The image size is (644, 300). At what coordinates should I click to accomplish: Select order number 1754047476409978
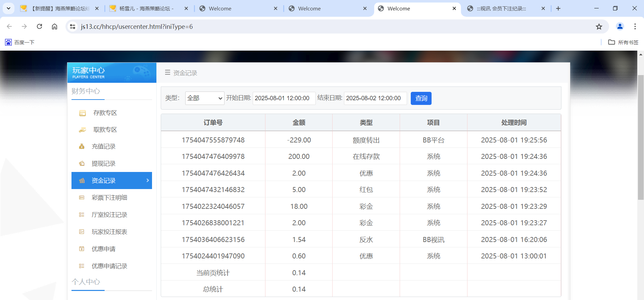[x=213, y=157]
